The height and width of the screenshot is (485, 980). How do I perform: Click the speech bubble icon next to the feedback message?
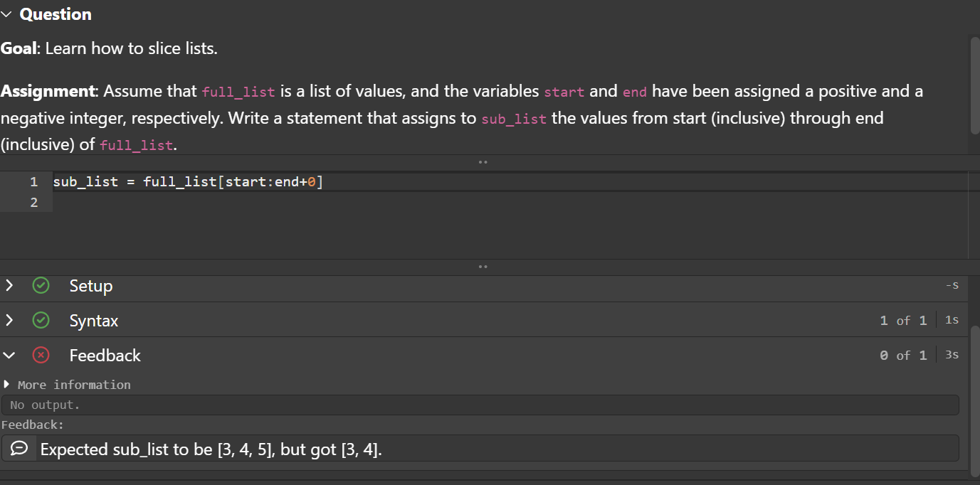tap(19, 448)
